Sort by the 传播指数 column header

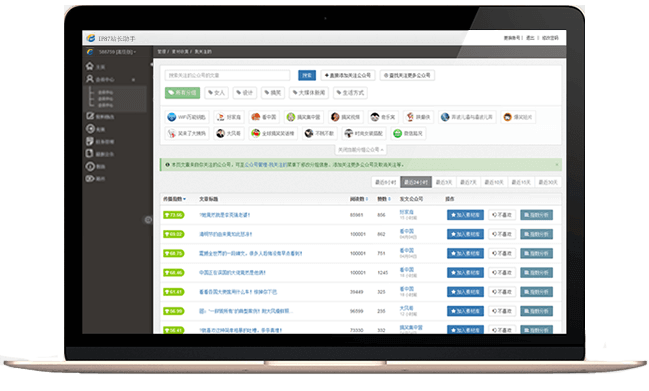coord(174,199)
